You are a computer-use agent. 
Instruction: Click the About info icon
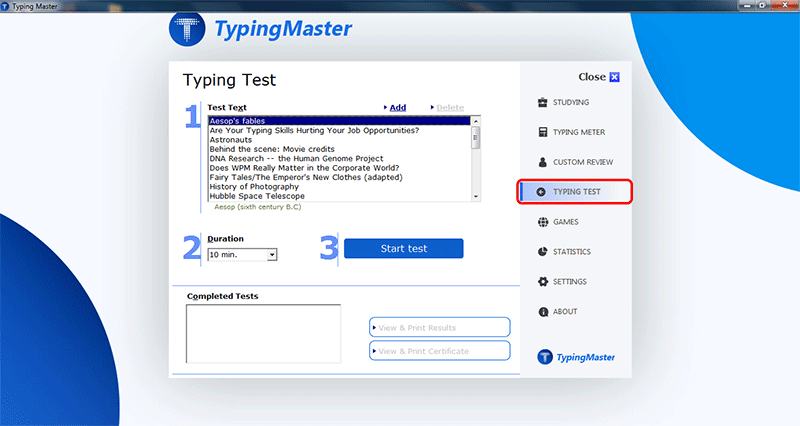(543, 312)
